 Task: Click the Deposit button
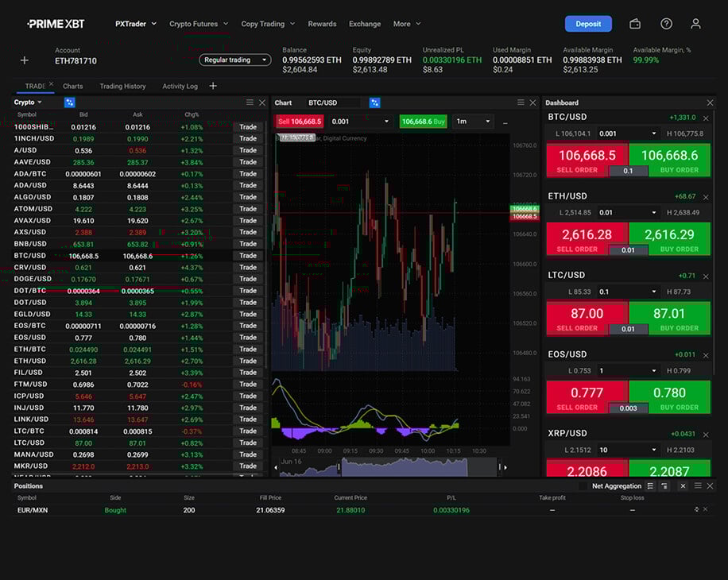(588, 24)
